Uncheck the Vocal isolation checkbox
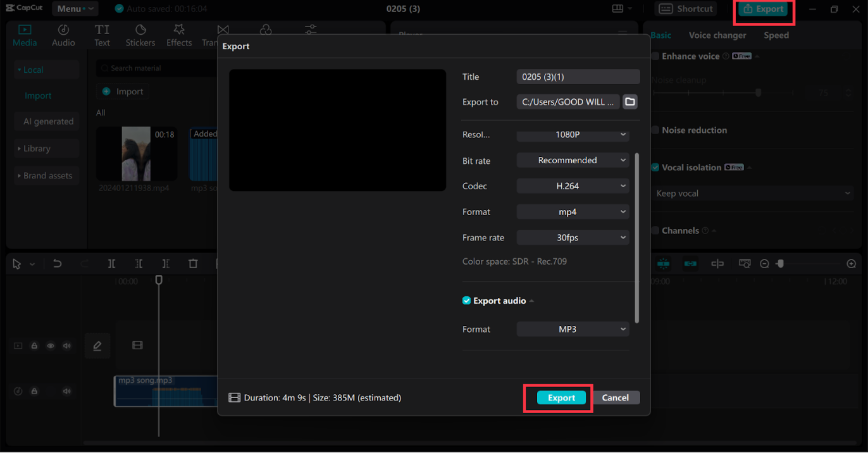Screen dimensions: 868x453 pyautogui.click(x=655, y=168)
